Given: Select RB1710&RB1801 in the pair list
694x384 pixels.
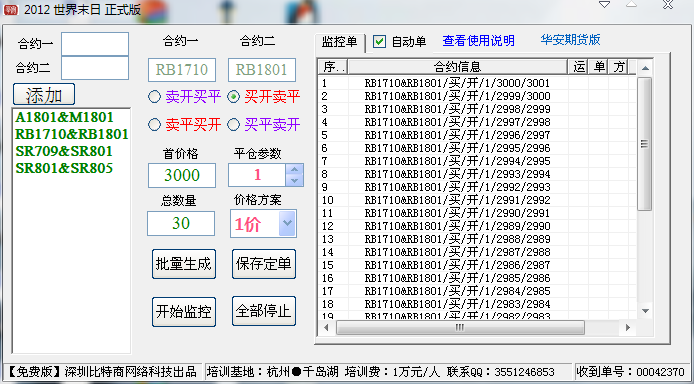Looking at the screenshot, I should click(x=72, y=134).
